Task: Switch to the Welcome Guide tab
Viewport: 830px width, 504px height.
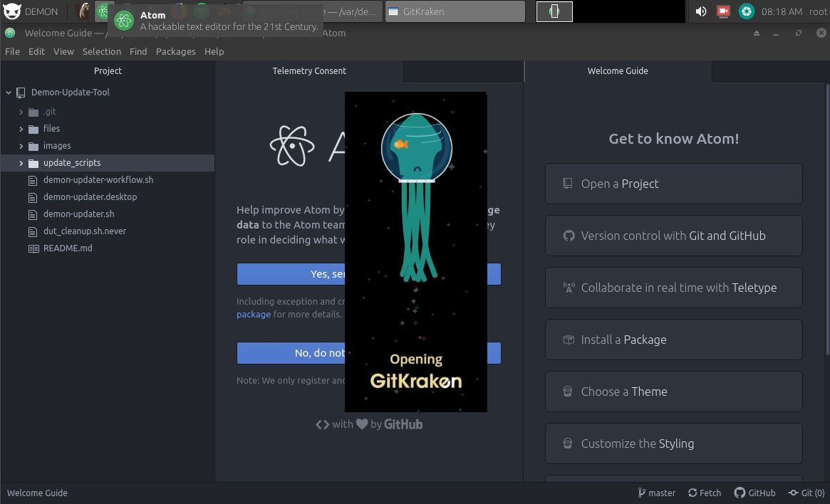Action: [618, 71]
